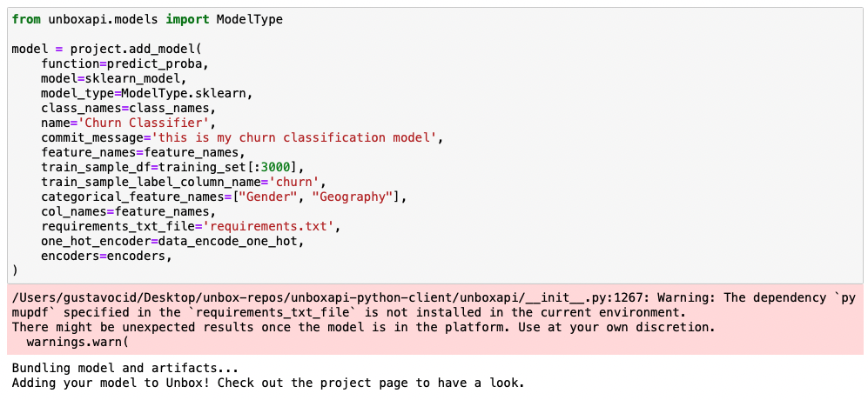868x400 pixels.
Task: Click the 'model = project.add_model(' line
Action: click(x=107, y=49)
